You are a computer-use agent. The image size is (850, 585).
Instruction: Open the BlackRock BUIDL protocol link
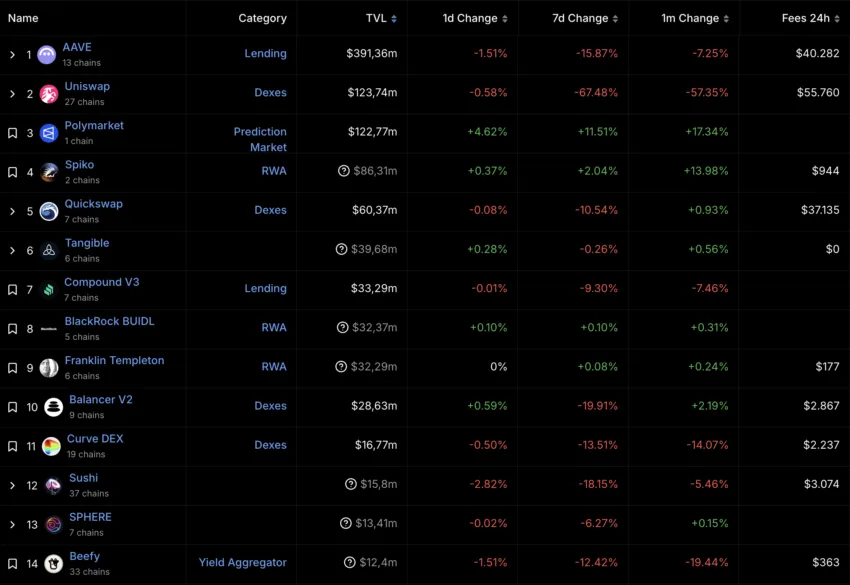(110, 321)
